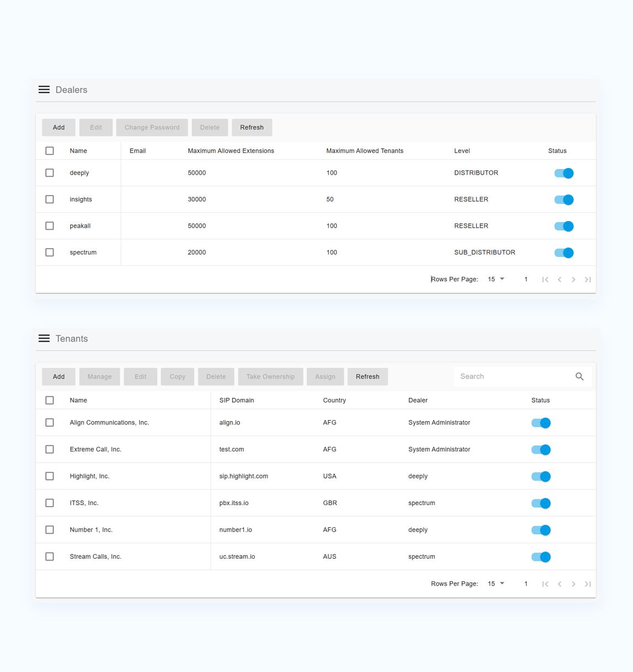Viewport: 633px width, 672px height.
Task: Disable the status toggle for dealer spectrum
Action: point(564,253)
